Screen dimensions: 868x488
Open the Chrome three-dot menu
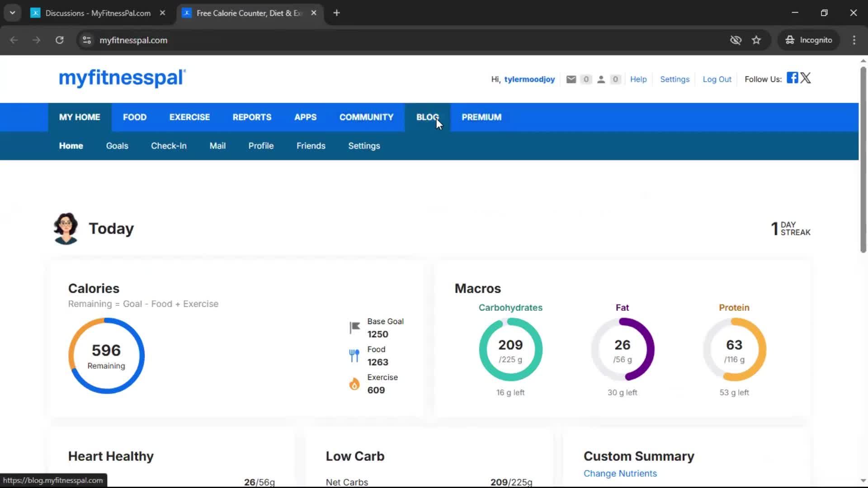[854, 40]
